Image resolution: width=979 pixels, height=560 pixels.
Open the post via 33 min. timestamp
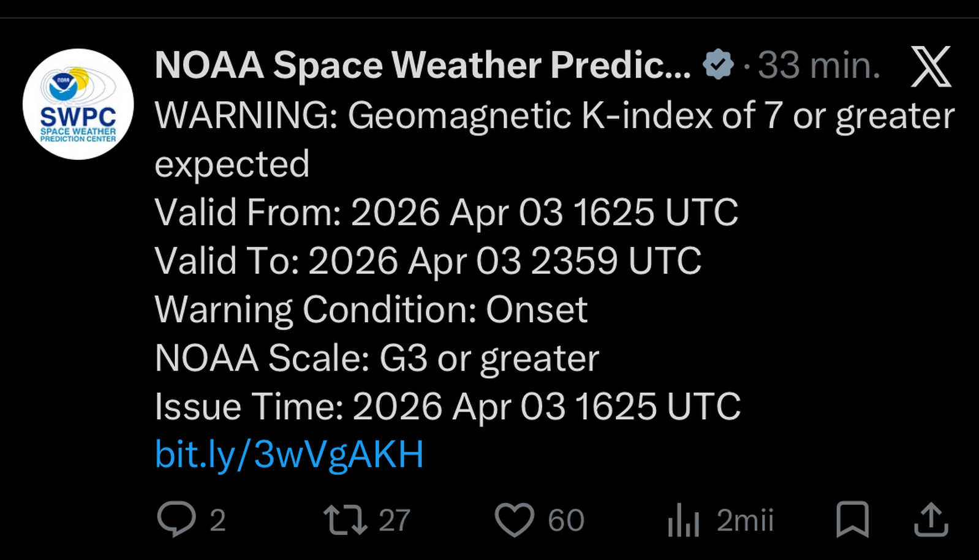click(x=819, y=65)
